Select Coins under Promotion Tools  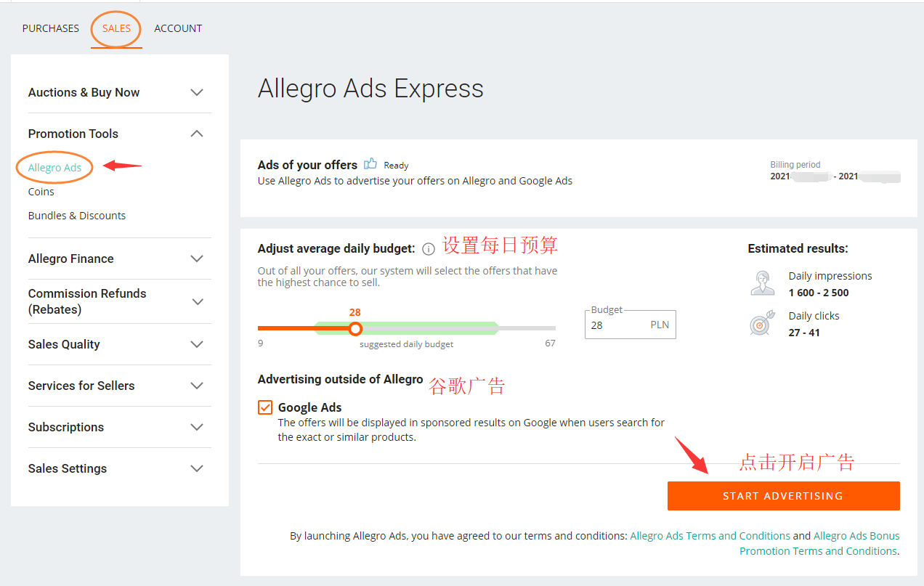click(x=41, y=192)
